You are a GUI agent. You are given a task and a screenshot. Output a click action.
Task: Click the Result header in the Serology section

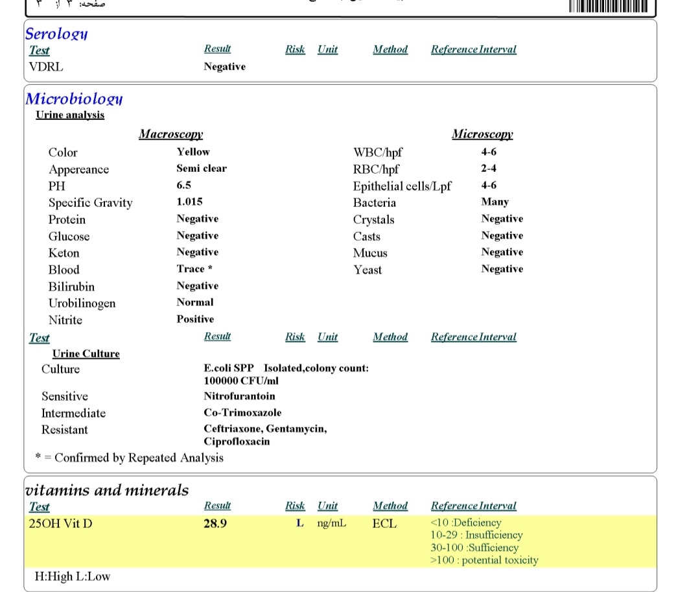[217, 49]
